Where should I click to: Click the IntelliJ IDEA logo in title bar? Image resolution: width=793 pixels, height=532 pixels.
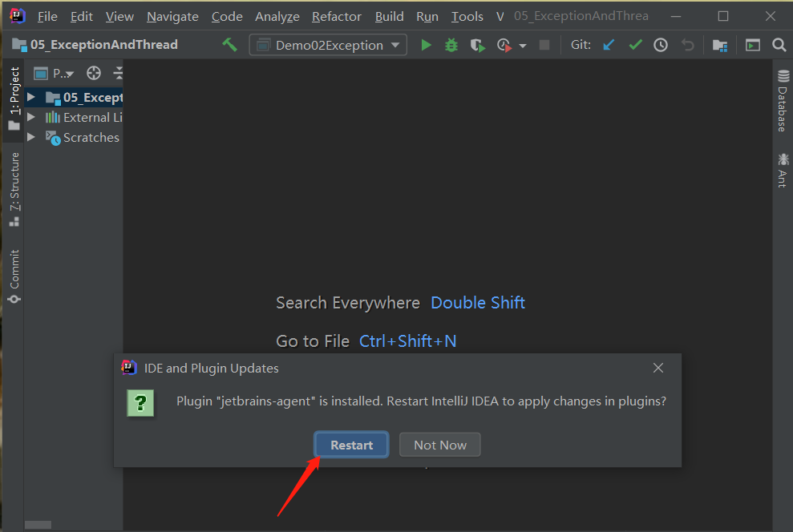(x=17, y=16)
